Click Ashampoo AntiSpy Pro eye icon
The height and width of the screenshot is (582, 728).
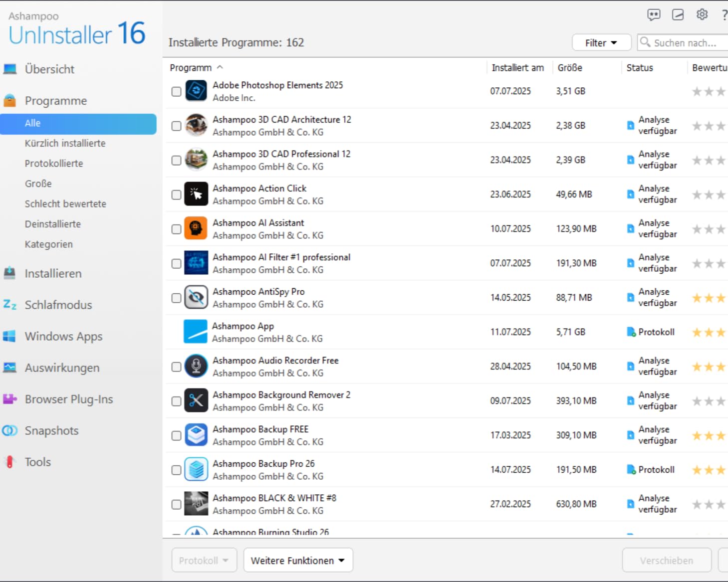point(196,297)
